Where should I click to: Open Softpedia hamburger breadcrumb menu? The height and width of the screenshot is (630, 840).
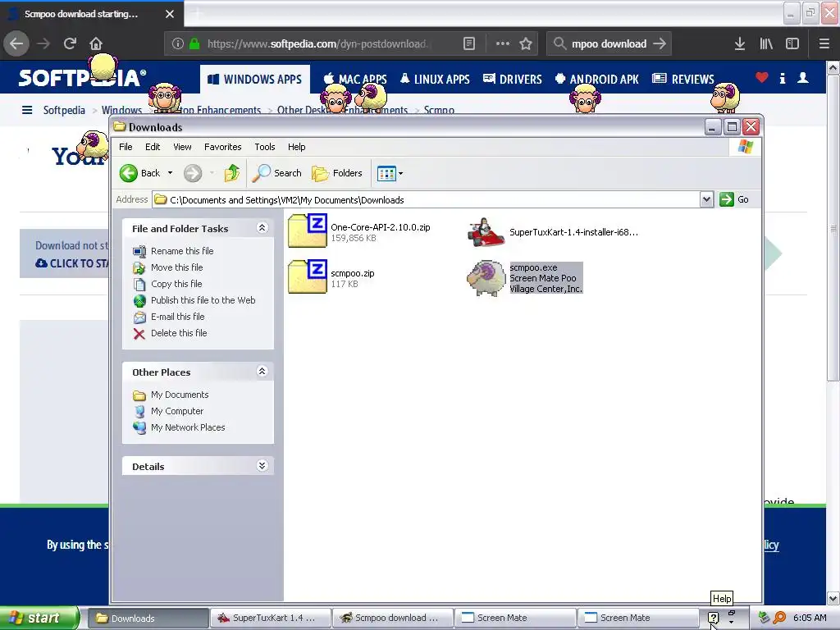[x=27, y=110]
